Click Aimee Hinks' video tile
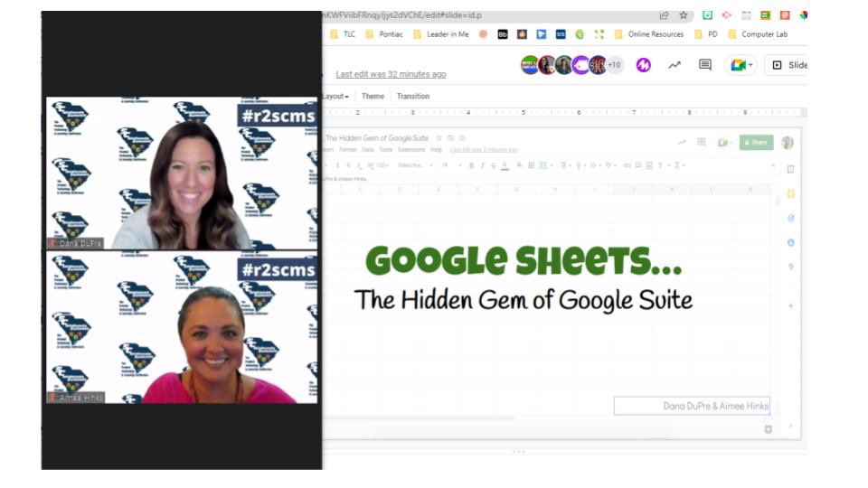This screenshot has height=488, width=868. [x=182, y=327]
